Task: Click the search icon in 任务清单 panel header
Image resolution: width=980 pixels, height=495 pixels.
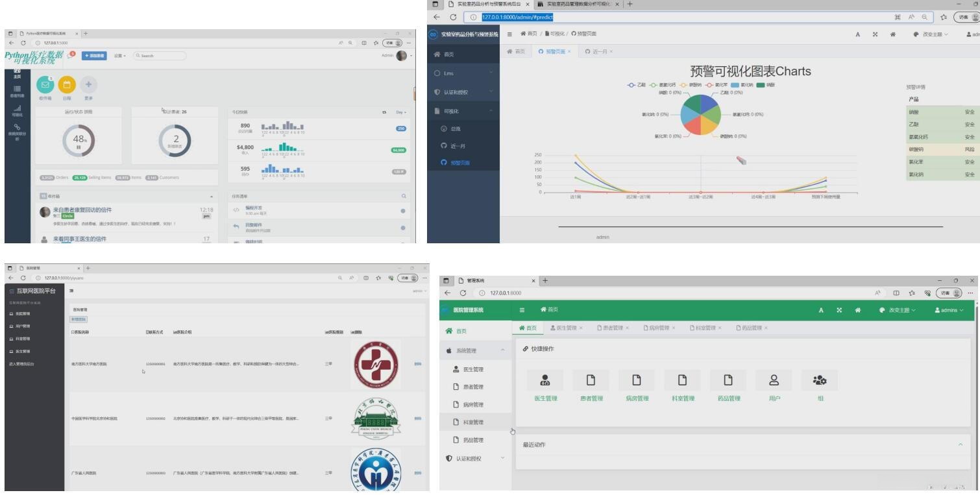Action: click(x=404, y=196)
